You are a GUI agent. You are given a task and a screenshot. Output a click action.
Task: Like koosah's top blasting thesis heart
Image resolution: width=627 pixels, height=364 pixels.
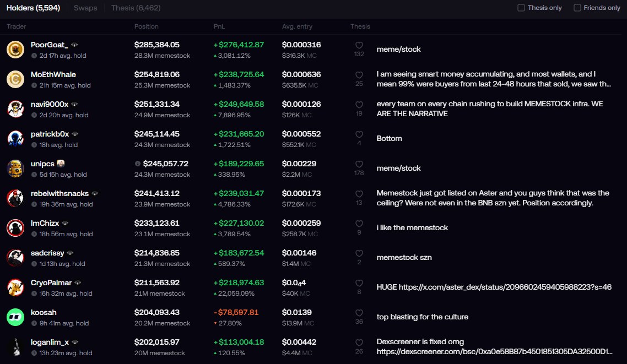pyautogui.click(x=359, y=313)
